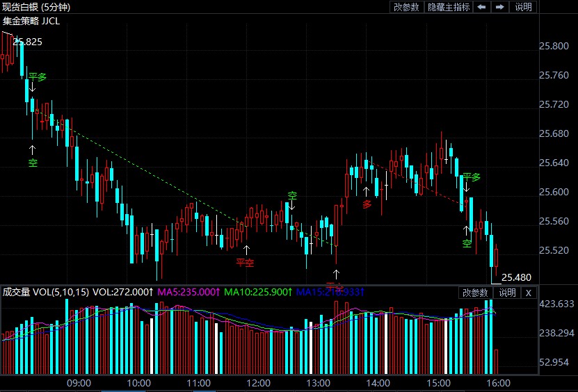Viewport: 578px width, 392px height.
Task: Click the red 多 buy signal marker
Action: [367, 204]
